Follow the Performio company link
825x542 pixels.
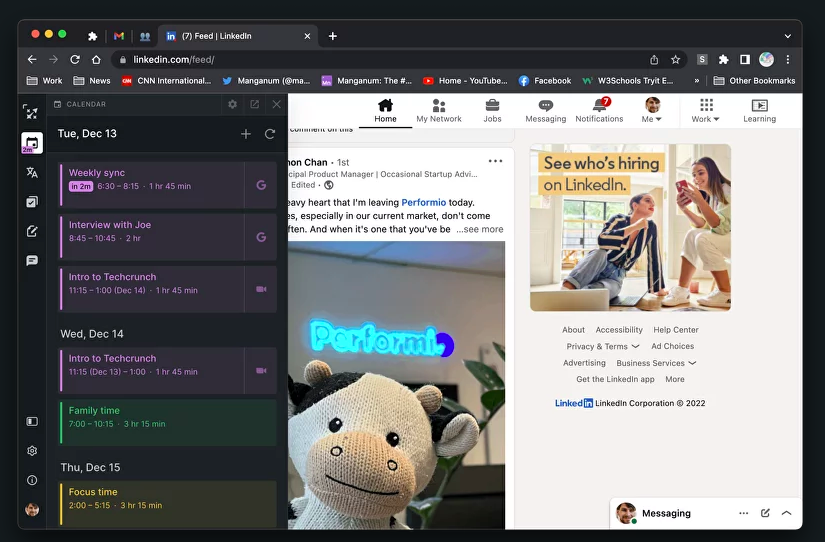(x=424, y=203)
